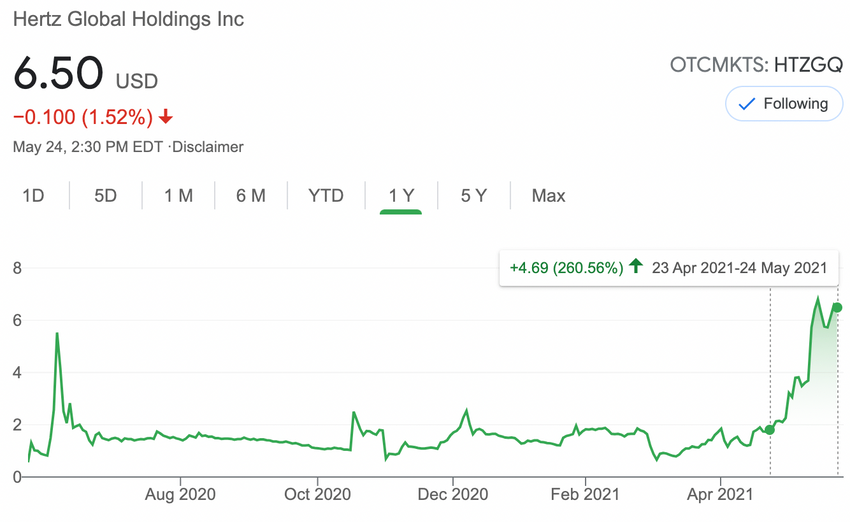The height and width of the screenshot is (522, 850).
Task: Click the Hertz Global Holdings Inc title
Action: click(128, 20)
